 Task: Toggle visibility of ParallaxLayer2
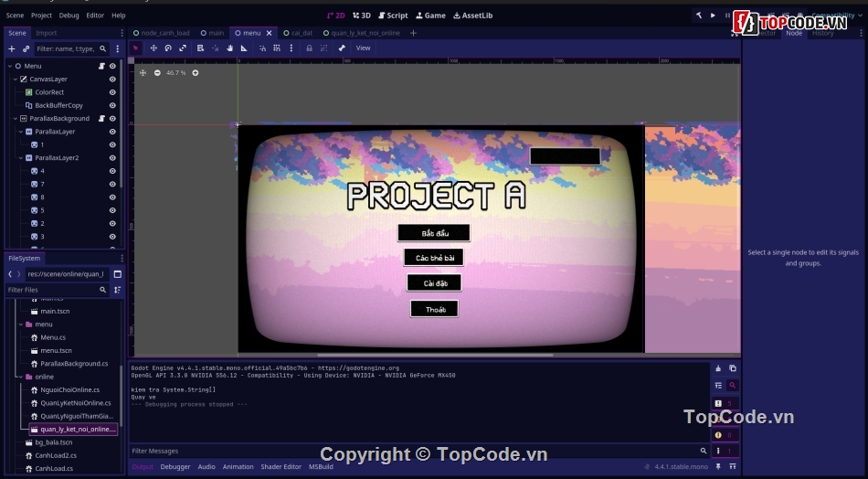112,158
